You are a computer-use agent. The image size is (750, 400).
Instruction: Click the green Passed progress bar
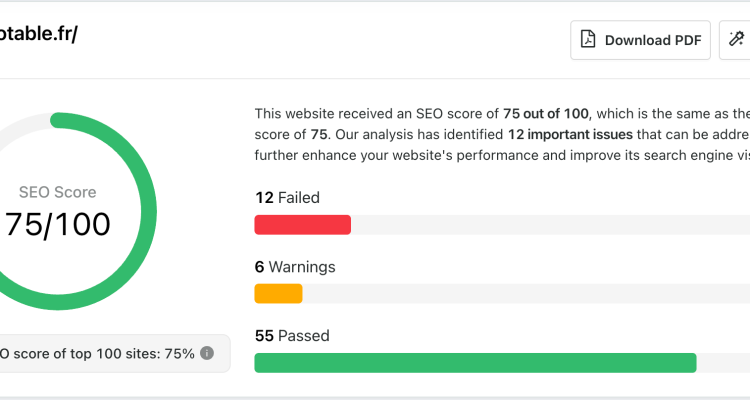coord(475,363)
